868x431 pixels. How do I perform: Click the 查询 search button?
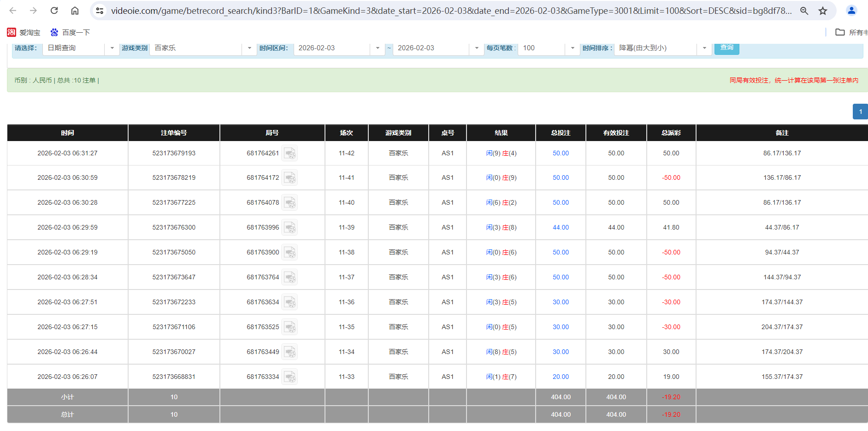click(x=726, y=48)
